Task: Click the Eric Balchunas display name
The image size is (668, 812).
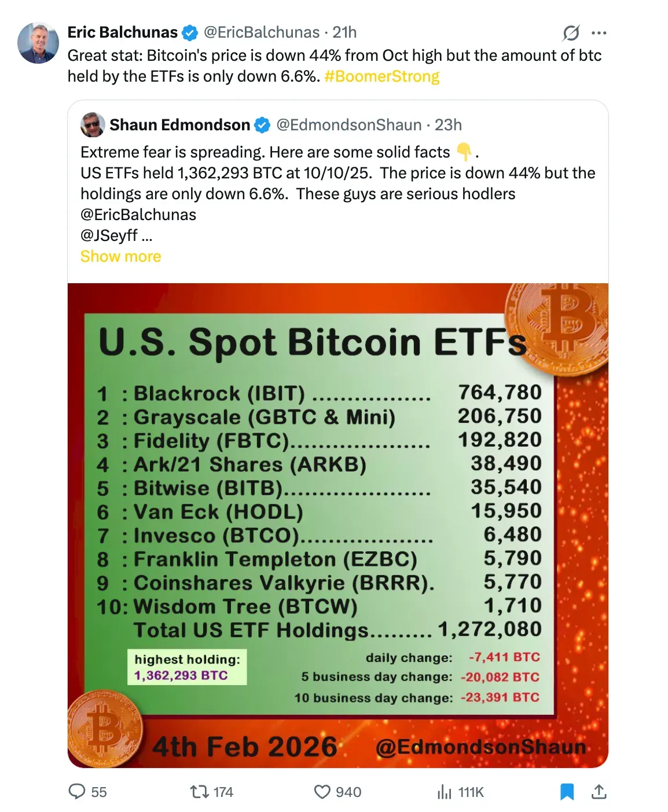Action: point(122,32)
